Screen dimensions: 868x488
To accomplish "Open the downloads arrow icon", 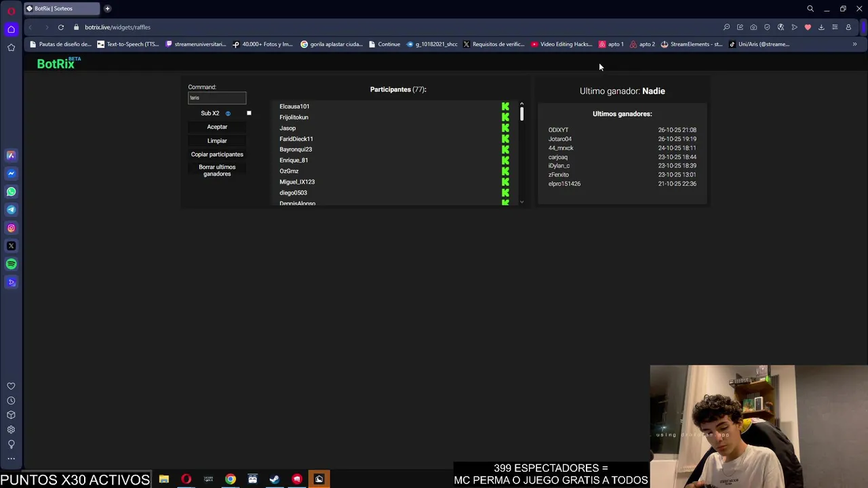I will [821, 27].
